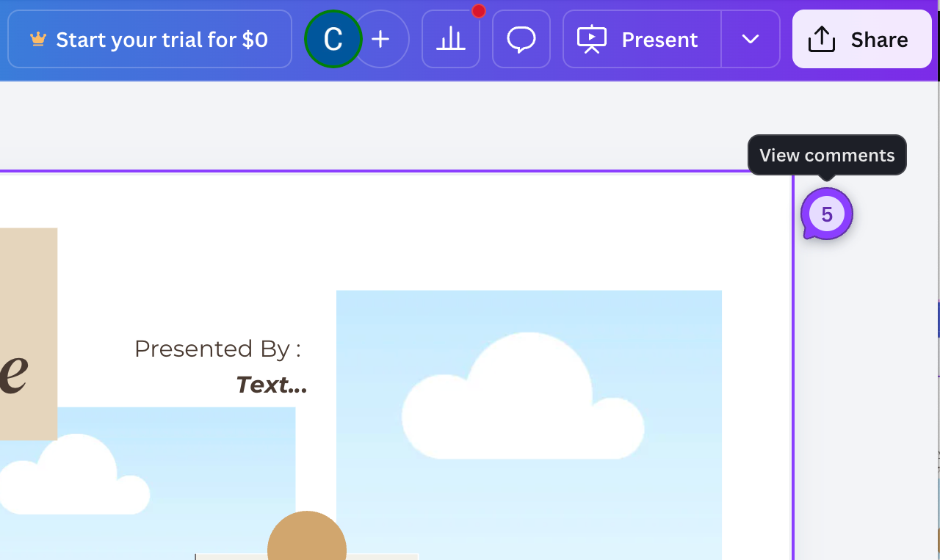Viewport: 940px width, 560px height.
Task: Click "Start your trial for $0"
Action: (x=162, y=40)
